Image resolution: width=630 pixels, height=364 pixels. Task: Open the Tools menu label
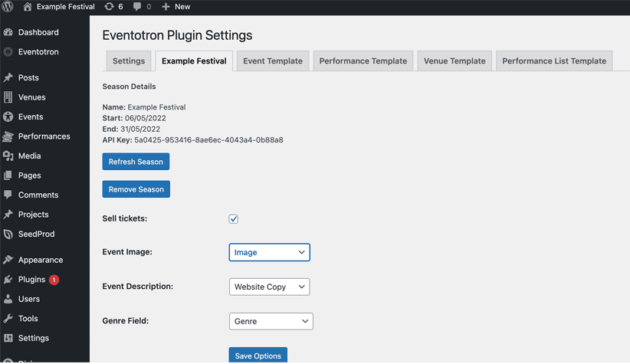click(28, 319)
